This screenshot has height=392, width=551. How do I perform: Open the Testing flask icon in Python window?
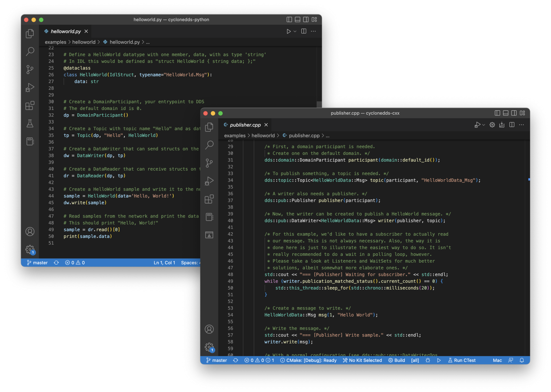click(x=30, y=124)
